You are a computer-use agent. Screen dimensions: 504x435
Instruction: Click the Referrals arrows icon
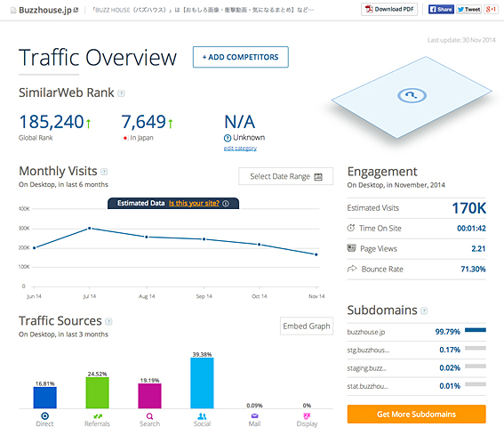98,416
